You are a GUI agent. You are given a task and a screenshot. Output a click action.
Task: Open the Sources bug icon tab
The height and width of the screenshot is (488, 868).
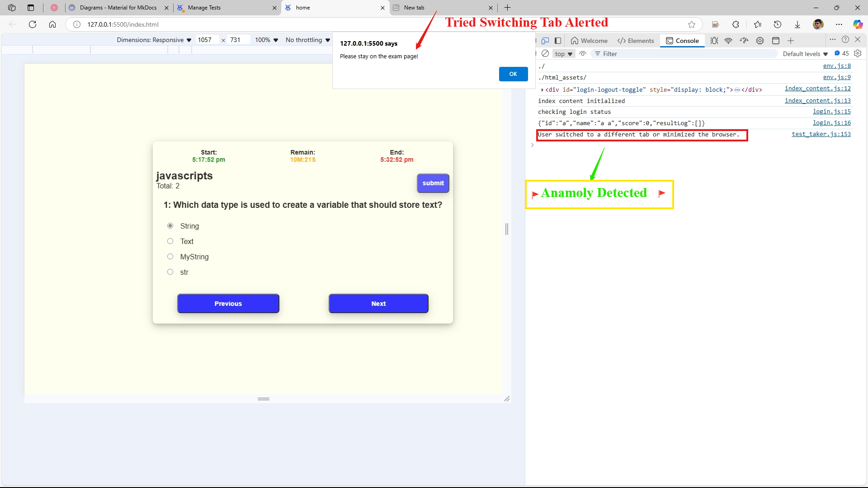tap(714, 41)
